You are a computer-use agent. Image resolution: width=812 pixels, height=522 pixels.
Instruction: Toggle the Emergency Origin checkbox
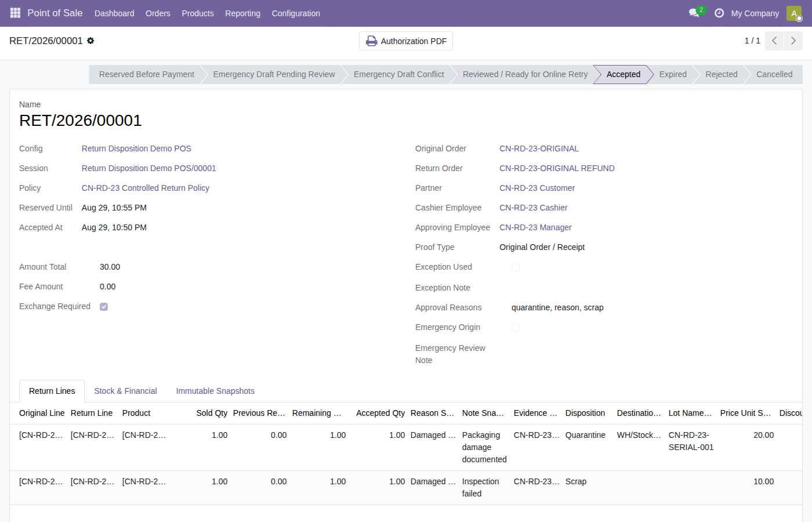coord(516,328)
